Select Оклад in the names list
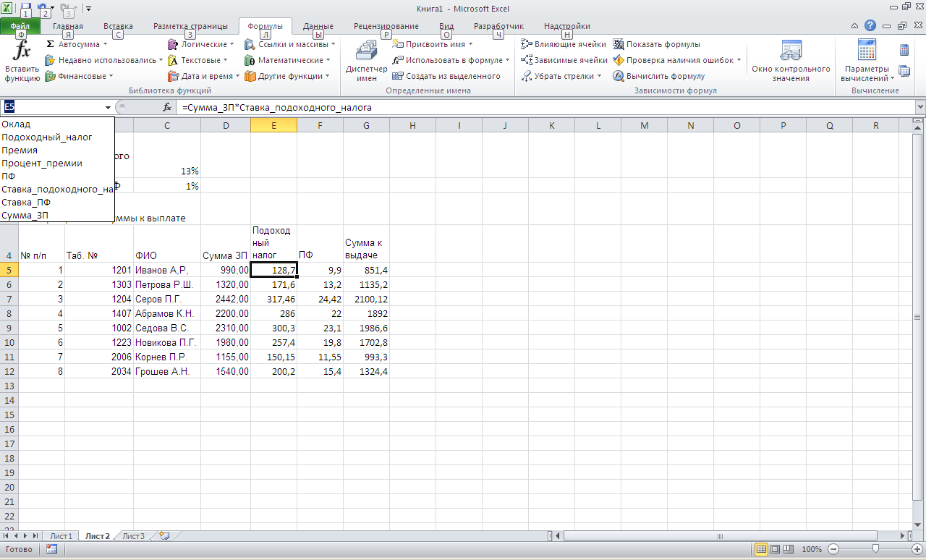Viewport: 926px width, 560px height. (x=57, y=124)
